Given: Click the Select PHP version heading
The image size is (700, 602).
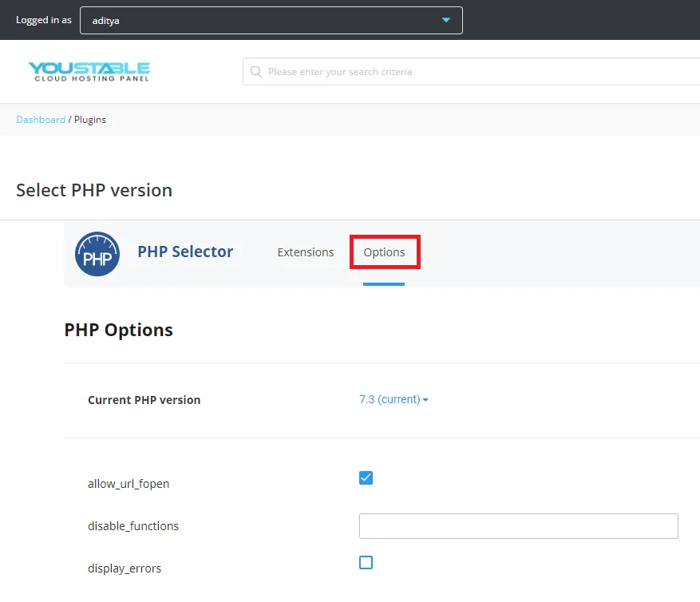Looking at the screenshot, I should click(x=94, y=190).
